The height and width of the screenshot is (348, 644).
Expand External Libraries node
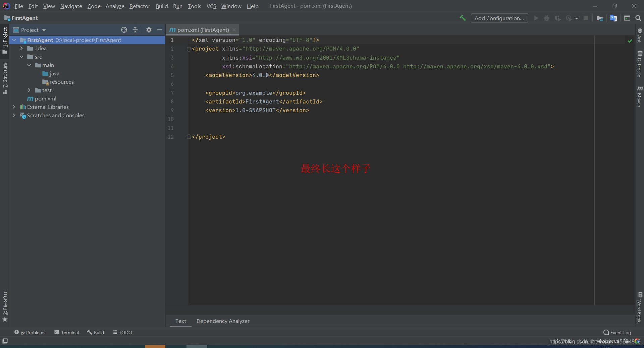(x=14, y=107)
